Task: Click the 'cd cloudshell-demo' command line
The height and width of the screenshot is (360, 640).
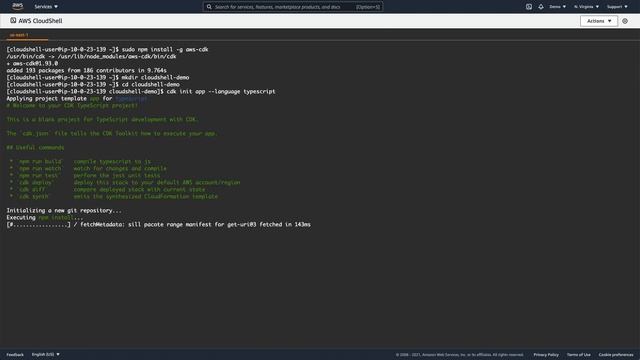Action: pyautogui.click(x=93, y=84)
